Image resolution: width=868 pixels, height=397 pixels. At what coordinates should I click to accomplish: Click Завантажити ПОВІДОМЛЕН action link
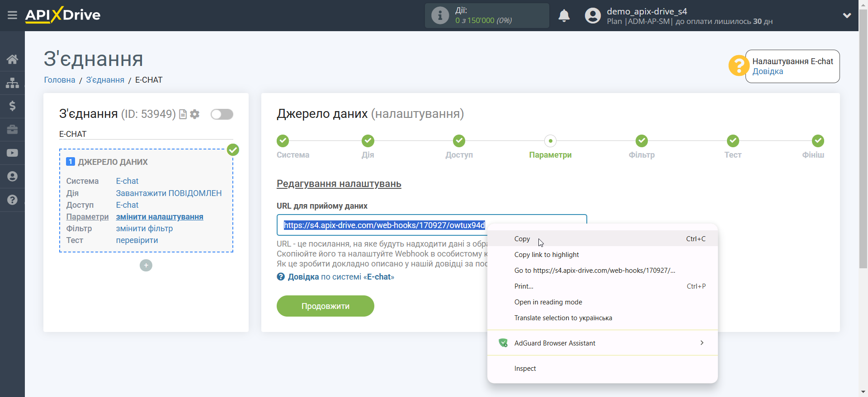tap(169, 193)
